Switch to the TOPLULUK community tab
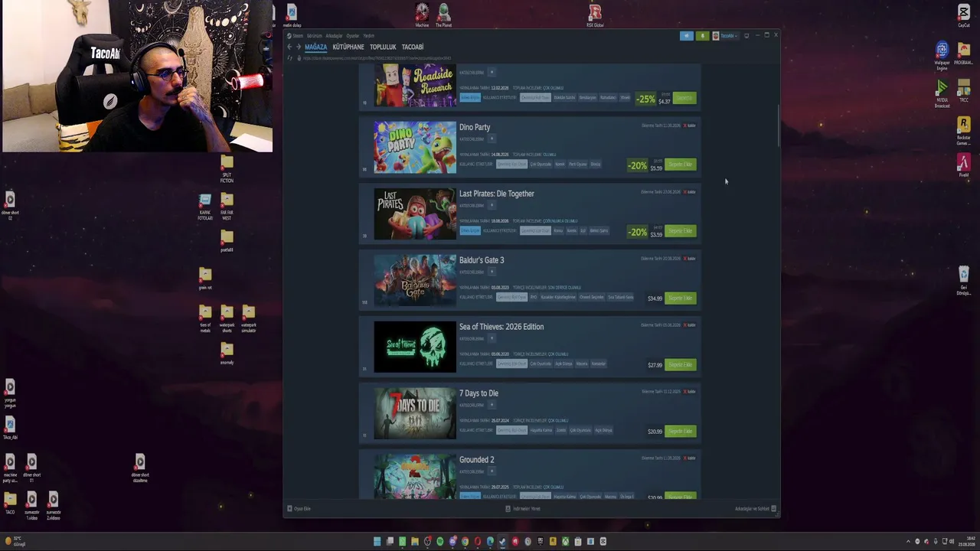 [x=383, y=47]
